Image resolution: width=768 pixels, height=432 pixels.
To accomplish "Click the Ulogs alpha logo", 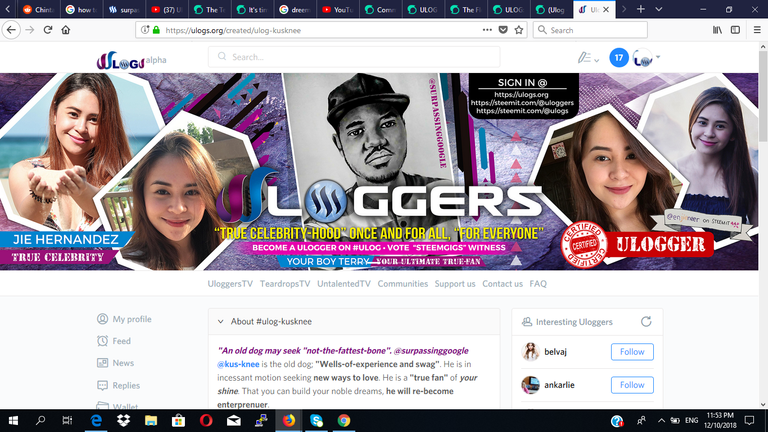I will click(131, 61).
